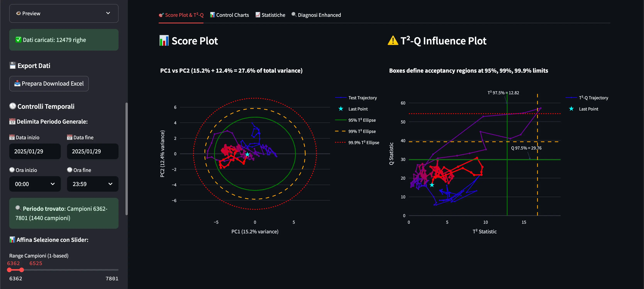Toggle the 99% T² Ellipse legend entry
This screenshot has height=289, width=644.
click(x=362, y=131)
